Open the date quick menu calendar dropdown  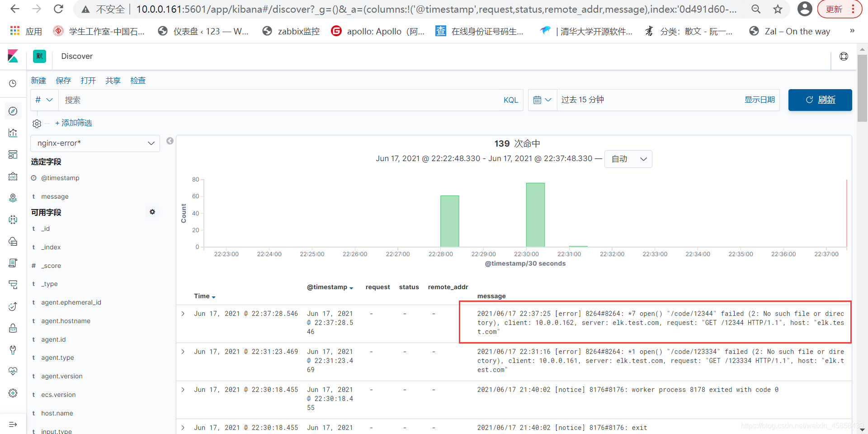click(x=542, y=100)
